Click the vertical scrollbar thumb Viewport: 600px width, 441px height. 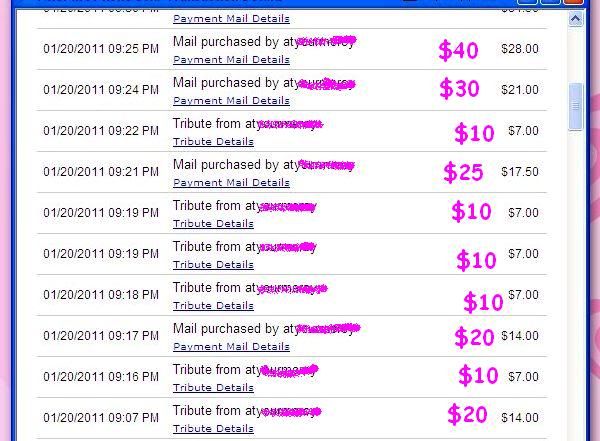coord(576,106)
